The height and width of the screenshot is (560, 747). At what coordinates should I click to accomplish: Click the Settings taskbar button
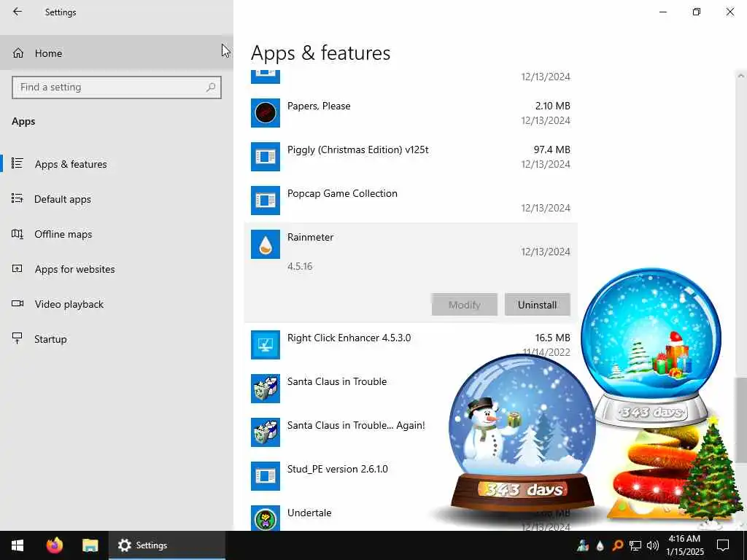pyautogui.click(x=167, y=545)
